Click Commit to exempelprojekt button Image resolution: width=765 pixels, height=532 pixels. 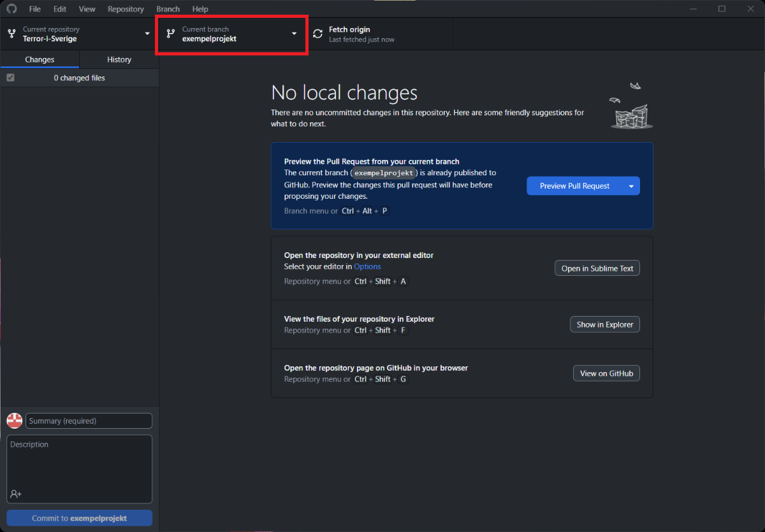pyautogui.click(x=80, y=518)
